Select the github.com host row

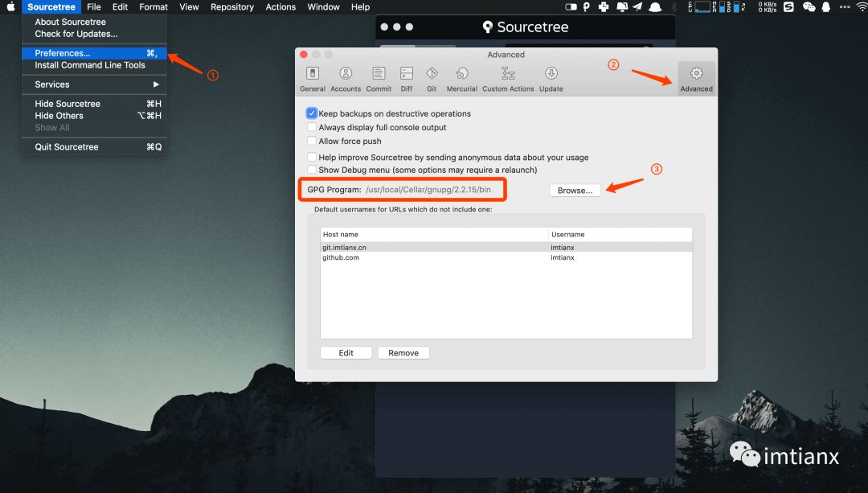506,257
